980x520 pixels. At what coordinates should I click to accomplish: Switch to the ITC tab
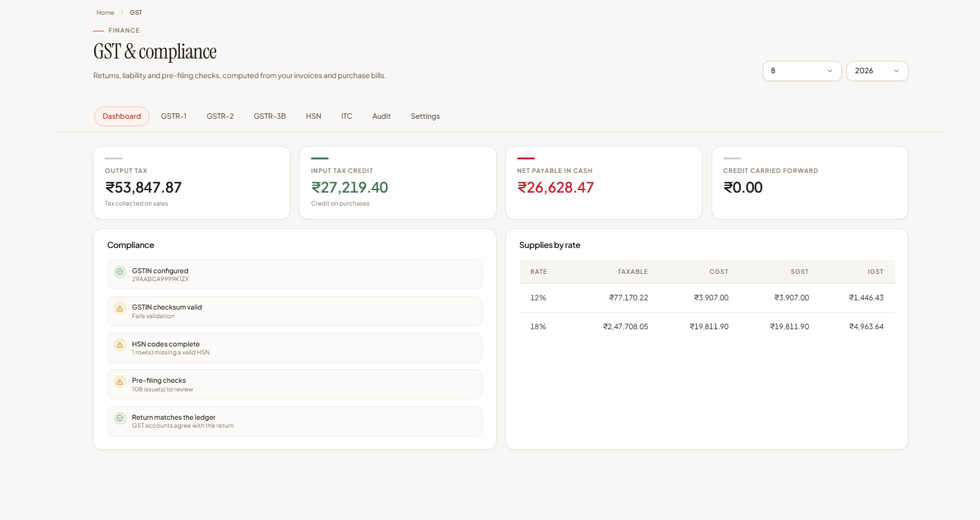347,116
